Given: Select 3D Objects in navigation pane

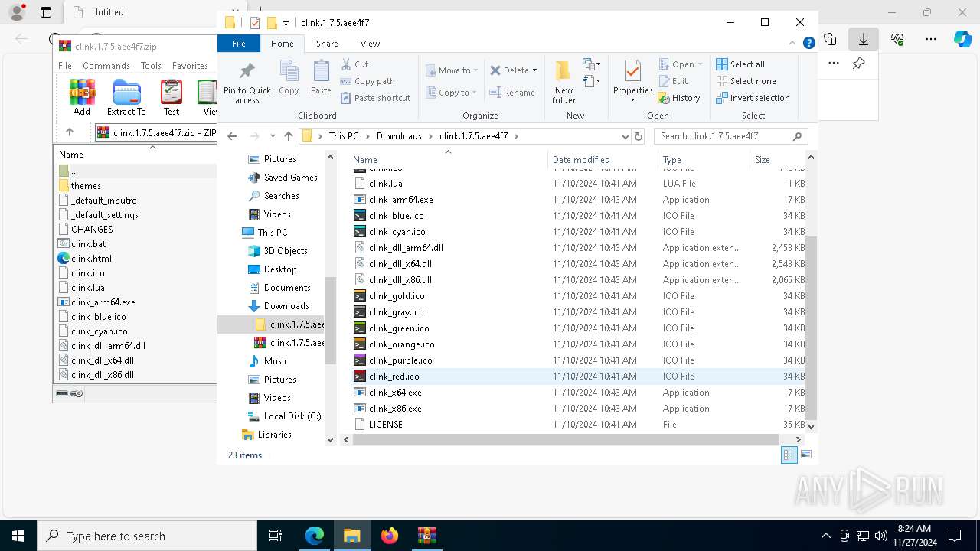Looking at the screenshot, I should (277, 251).
